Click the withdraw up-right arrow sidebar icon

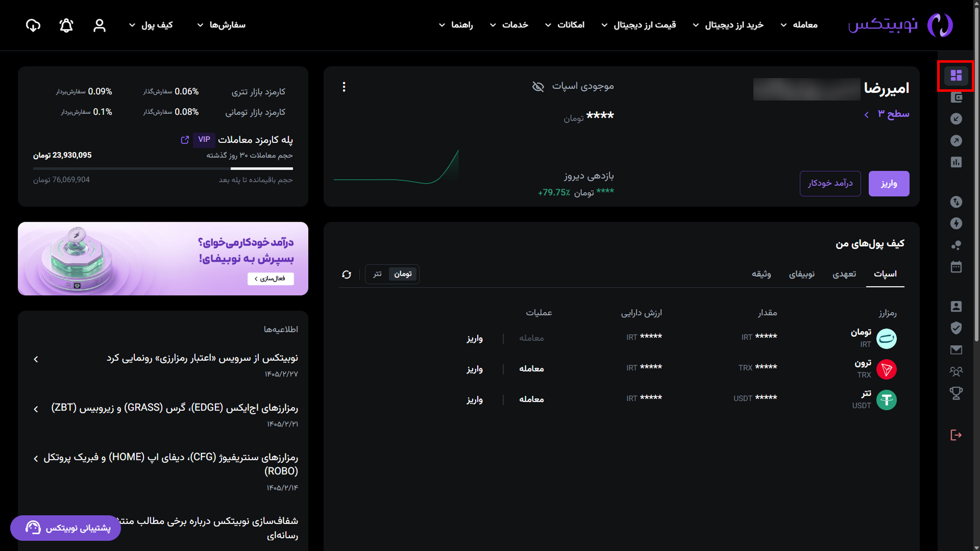956,140
